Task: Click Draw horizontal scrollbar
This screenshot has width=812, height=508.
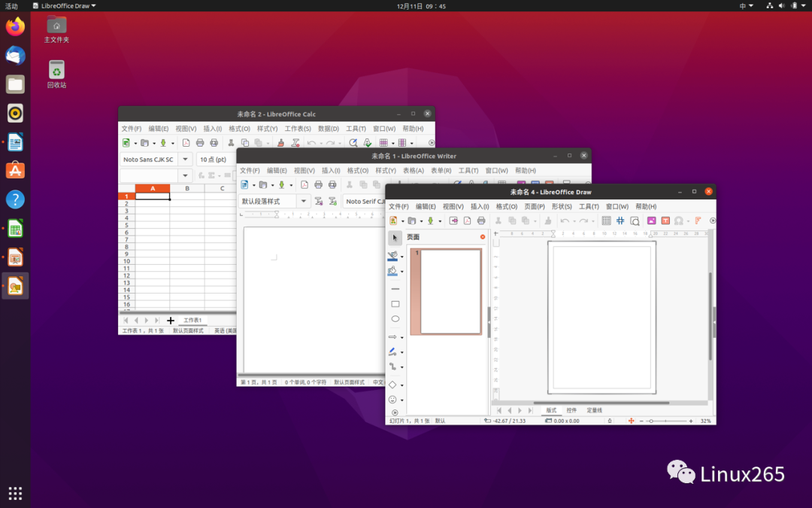Action: (601, 403)
